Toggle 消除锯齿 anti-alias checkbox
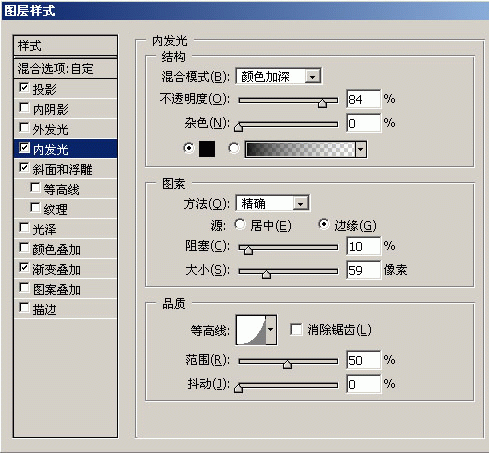 click(x=296, y=330)
